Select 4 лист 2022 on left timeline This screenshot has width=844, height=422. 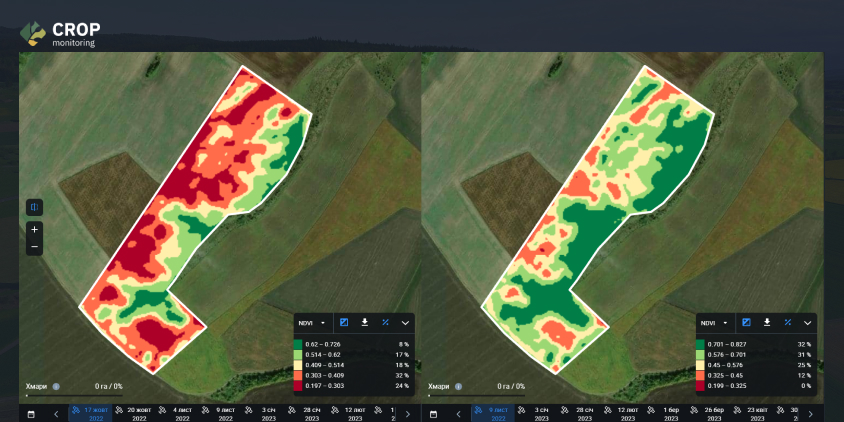[x=177, y=413]
